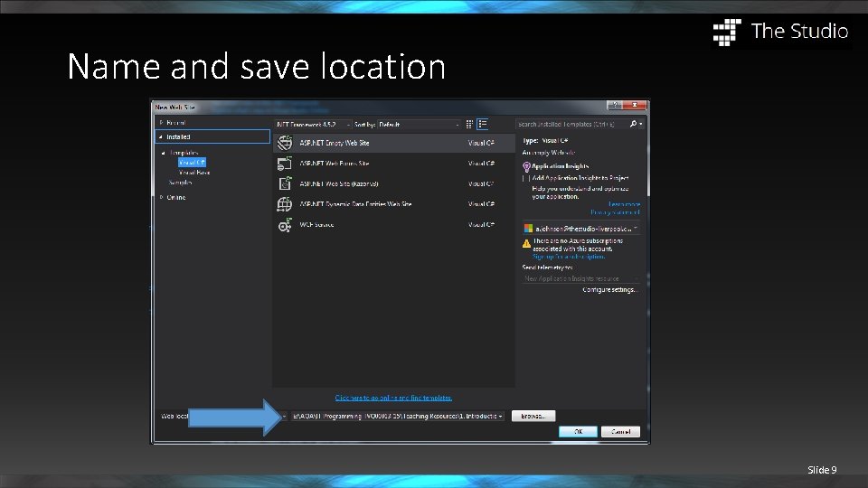Click the Search Installed Templates field
The height and width of the screenshot is (488, 868).
tap(572, 124)
